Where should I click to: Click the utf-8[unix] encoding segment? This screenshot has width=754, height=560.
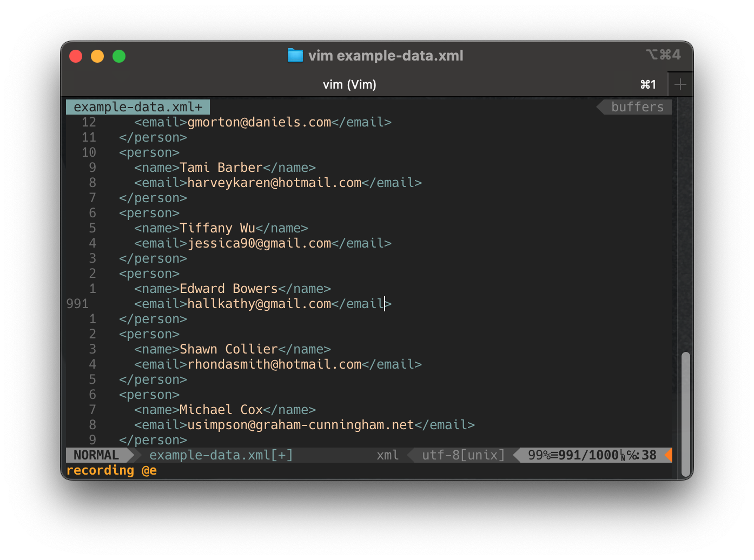click(462, 455)
